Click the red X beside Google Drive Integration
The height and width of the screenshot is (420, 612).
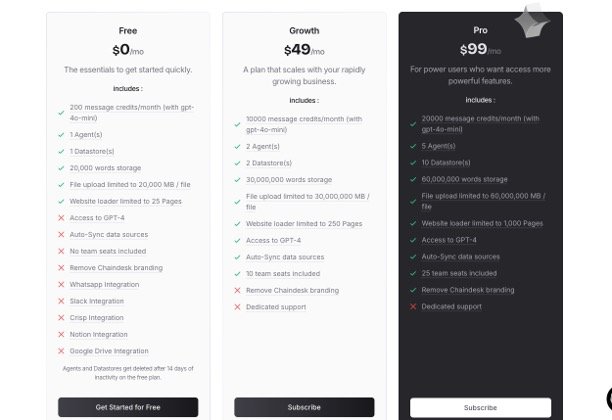point(62,351)
